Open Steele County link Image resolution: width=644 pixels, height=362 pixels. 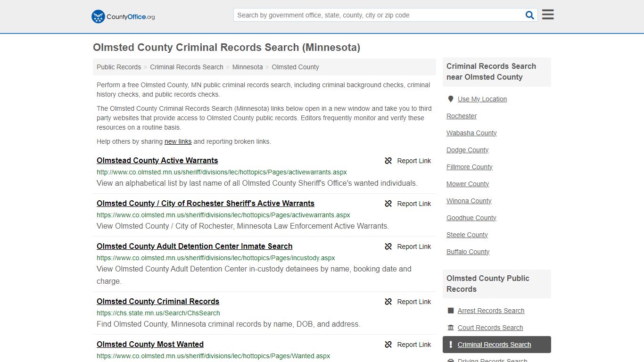tap(467, 235)
